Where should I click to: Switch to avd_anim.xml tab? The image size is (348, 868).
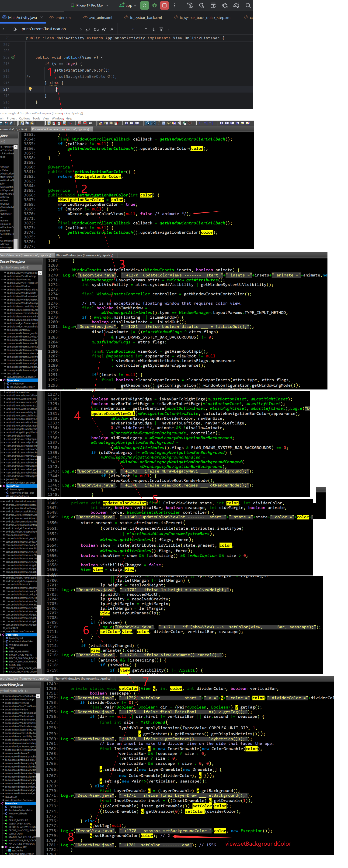coord(97,17)
